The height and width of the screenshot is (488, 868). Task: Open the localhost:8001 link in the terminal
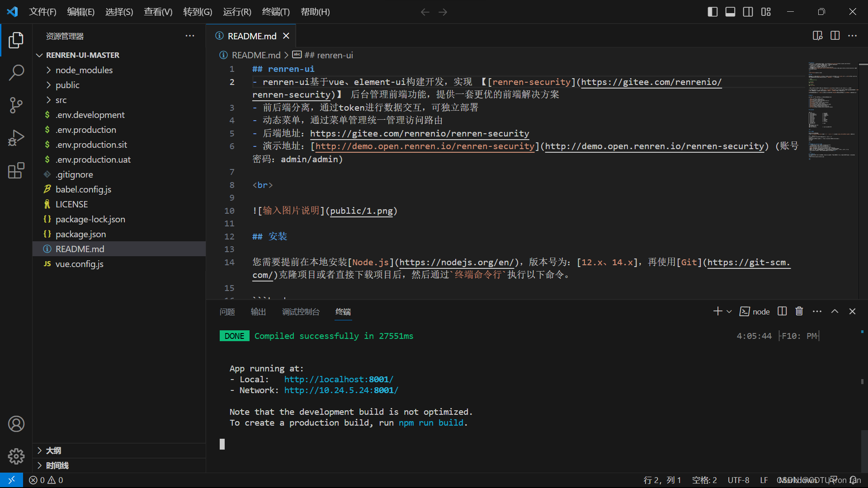339,379
